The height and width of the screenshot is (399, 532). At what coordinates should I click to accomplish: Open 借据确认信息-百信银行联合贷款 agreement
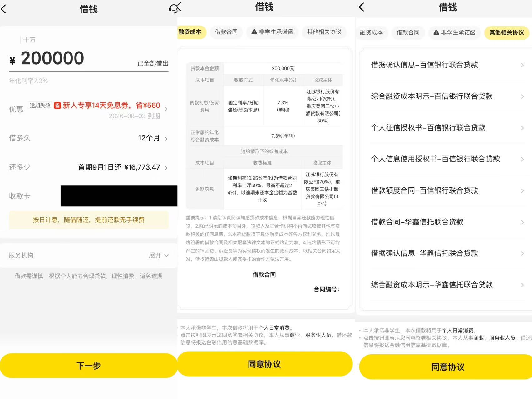[x=447, y=65]
